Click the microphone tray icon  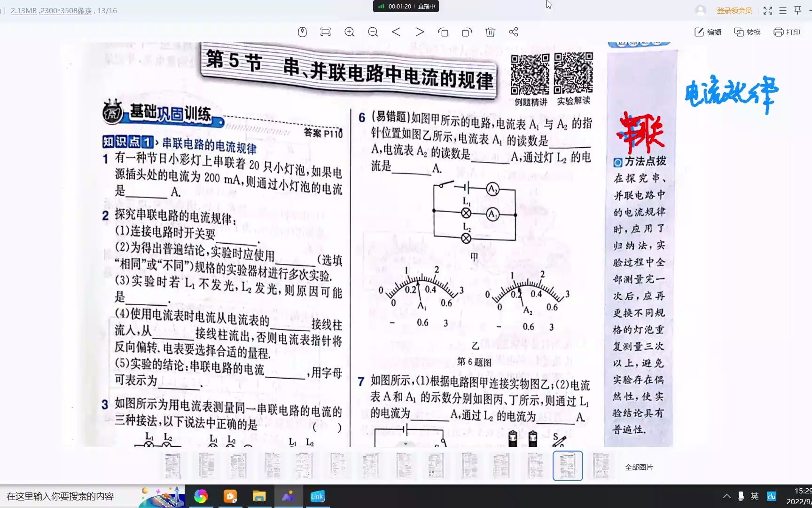coord(741,496)
